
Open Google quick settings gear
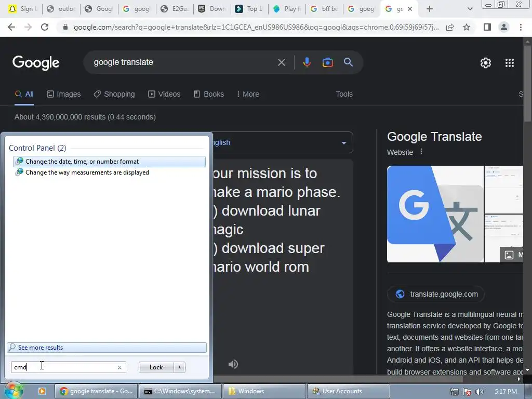(486, 63)
